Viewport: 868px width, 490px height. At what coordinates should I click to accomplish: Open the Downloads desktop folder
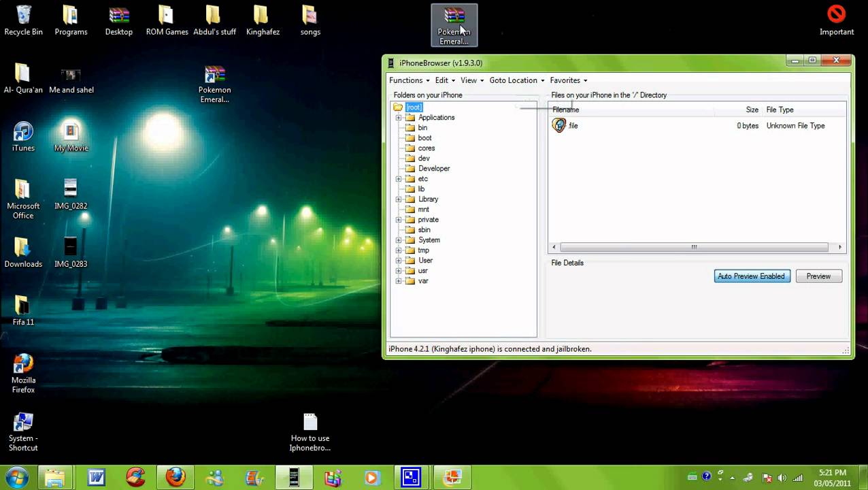tap(23, 252)
